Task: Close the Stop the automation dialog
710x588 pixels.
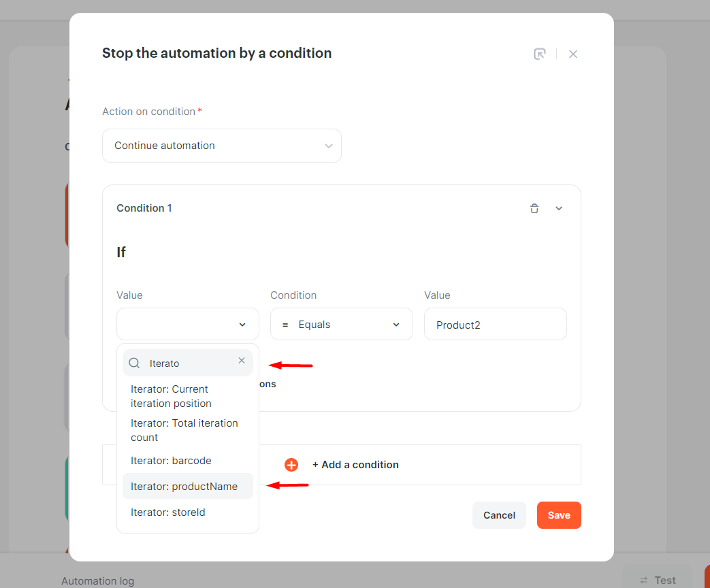Action: click(572, 54)
